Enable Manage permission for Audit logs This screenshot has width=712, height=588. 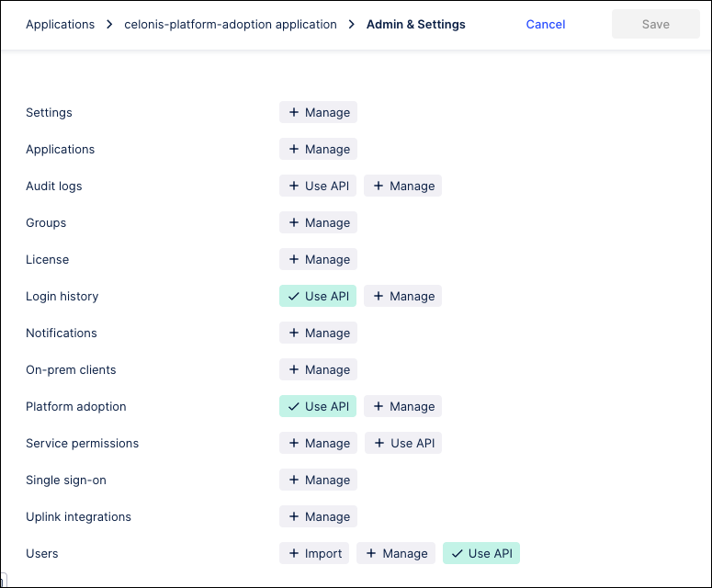pos(402,186)
